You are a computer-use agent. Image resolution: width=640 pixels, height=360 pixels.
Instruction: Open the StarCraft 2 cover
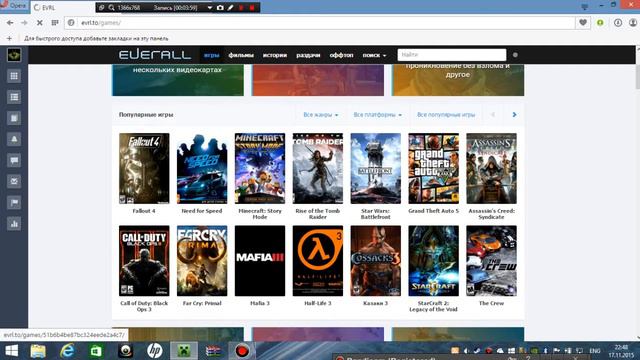coord(433,261)
